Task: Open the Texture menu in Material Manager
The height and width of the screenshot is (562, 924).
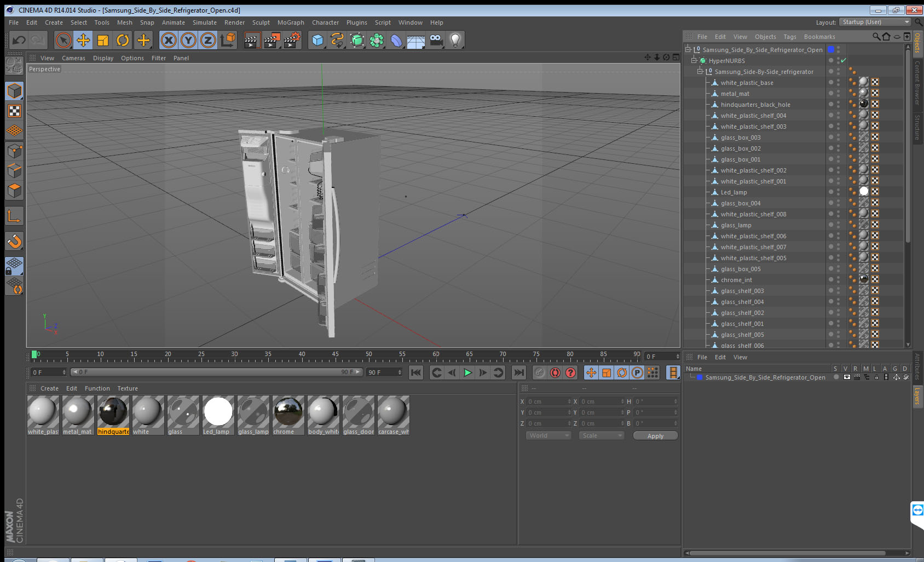Action: pos(128,388)
